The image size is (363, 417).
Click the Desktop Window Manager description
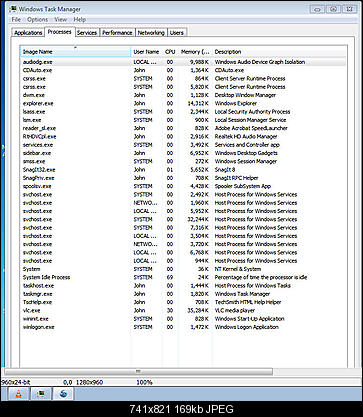[245, 95]
